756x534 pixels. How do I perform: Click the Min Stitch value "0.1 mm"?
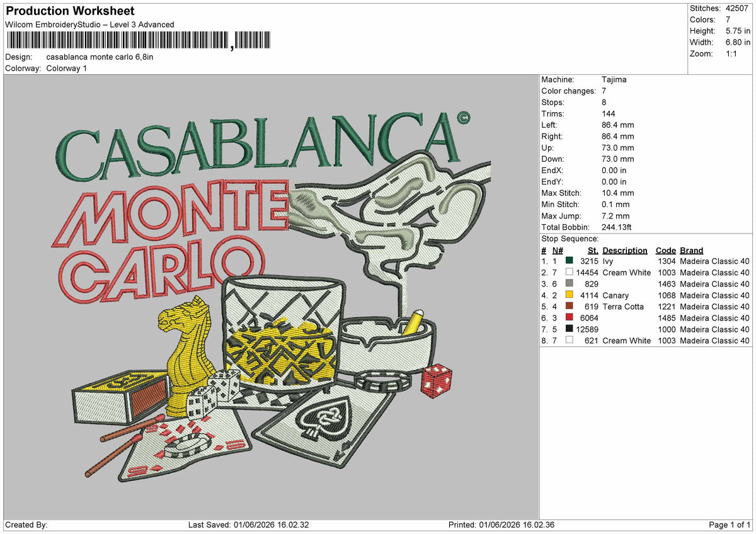pos(616,204)
